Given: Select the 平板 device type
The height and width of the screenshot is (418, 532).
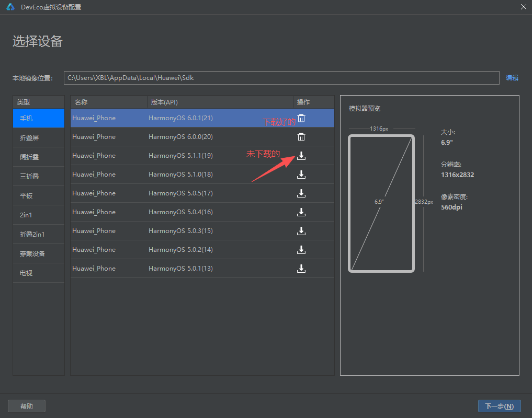Looking at the screenshot, I should (x=39, y=195).
